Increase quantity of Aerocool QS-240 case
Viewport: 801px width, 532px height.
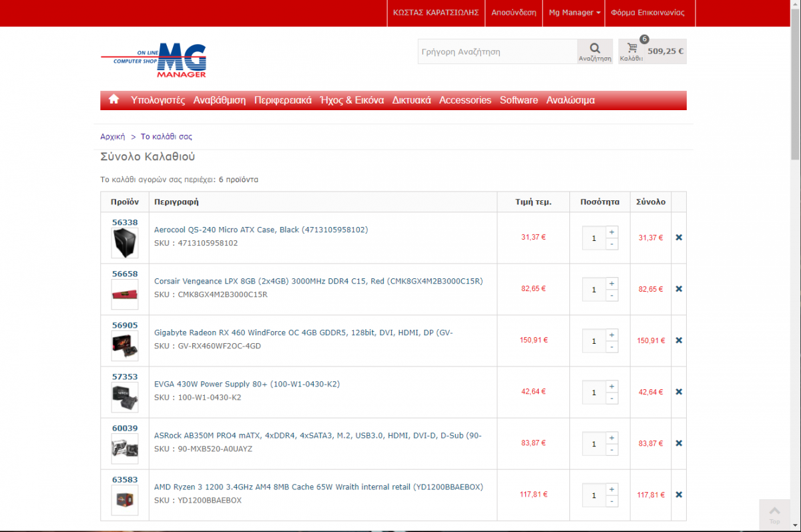[x=611, y=232]
